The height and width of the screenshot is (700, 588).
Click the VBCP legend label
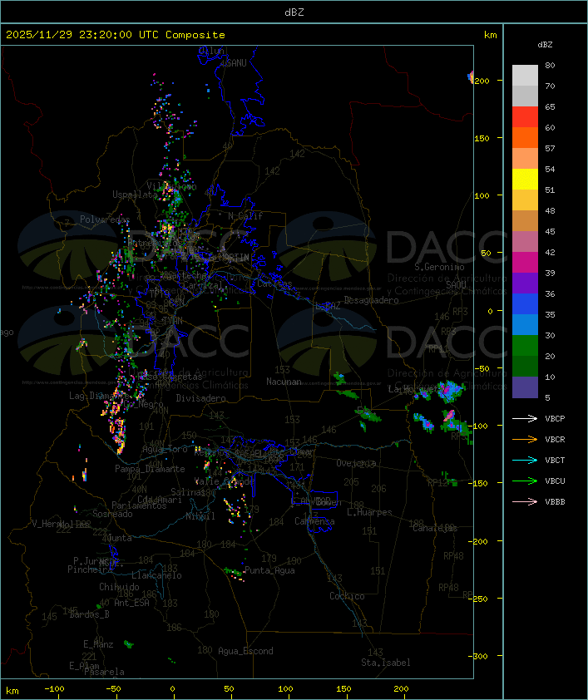coord(555,419)
